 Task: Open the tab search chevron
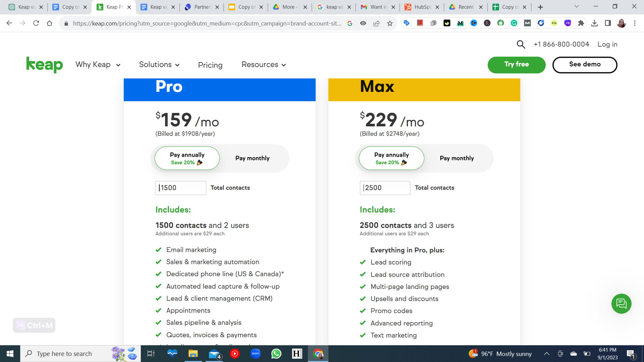click(577, 6)
